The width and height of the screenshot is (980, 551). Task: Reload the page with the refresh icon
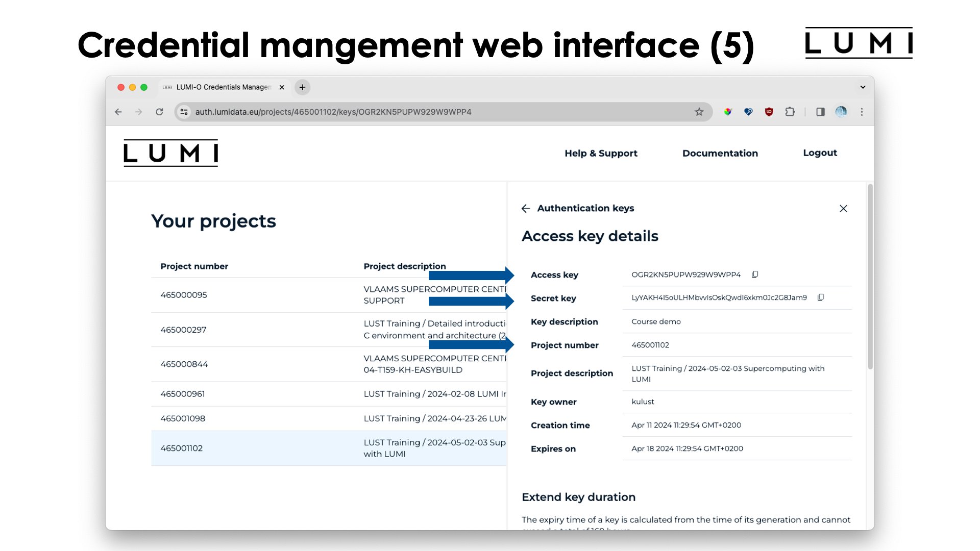[x=159, y=112]
